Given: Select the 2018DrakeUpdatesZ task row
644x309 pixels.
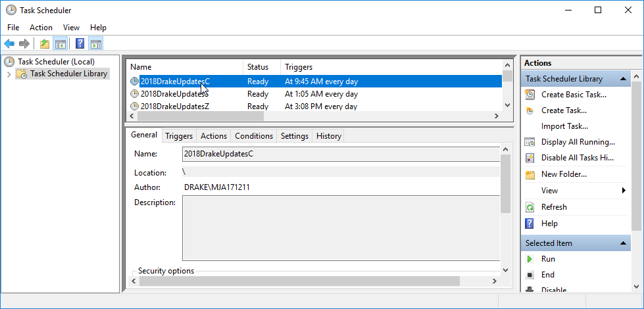Looking at the screenshot, I should (175, 107).
